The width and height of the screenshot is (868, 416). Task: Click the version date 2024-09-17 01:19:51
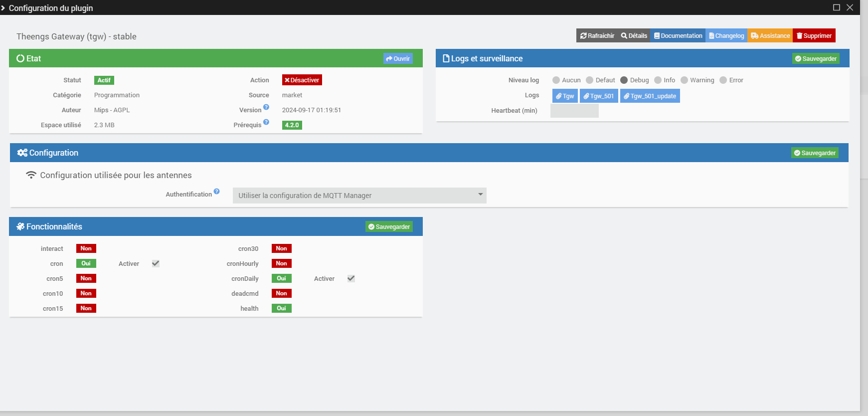coord(312,110)
